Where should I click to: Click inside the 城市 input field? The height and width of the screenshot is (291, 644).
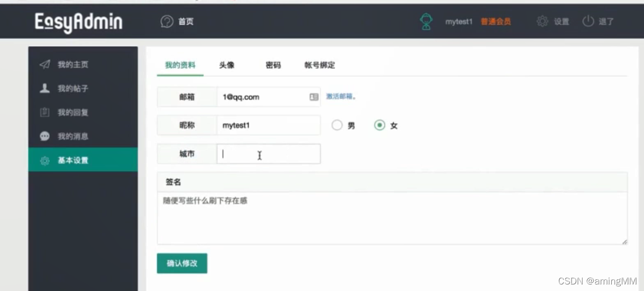[268, 154]
